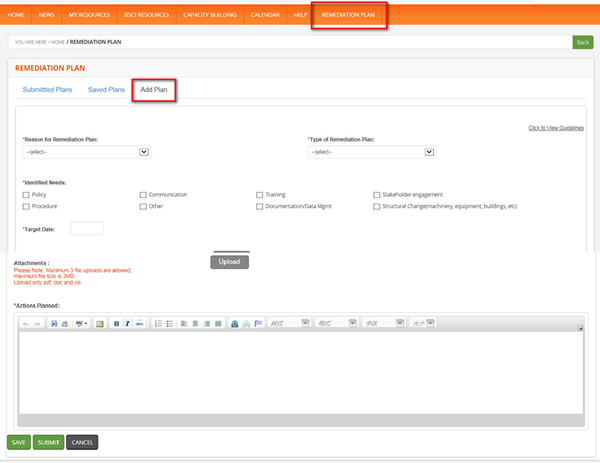Viewport: 600px width, 463px height.
Task: Expand Type of Remediation Plan dropdown
Action: pyautogui.click(x=371, y=152)
